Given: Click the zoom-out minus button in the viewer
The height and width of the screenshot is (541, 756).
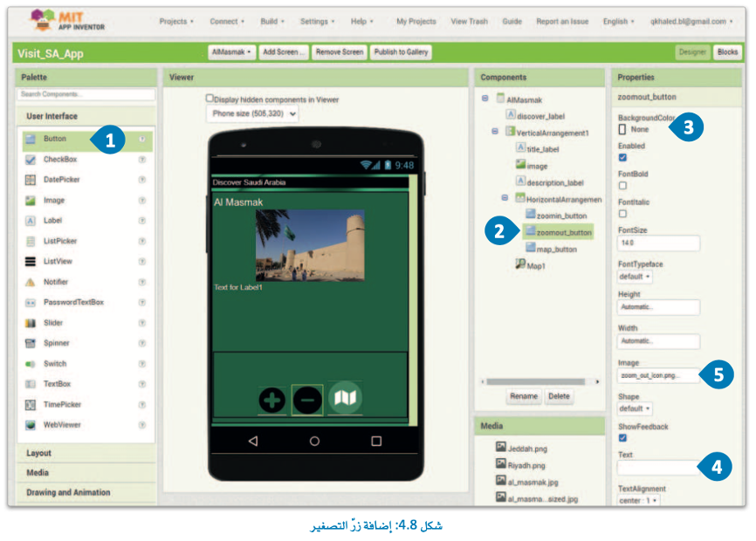Looking at the screenshot, I should point(306,400).
